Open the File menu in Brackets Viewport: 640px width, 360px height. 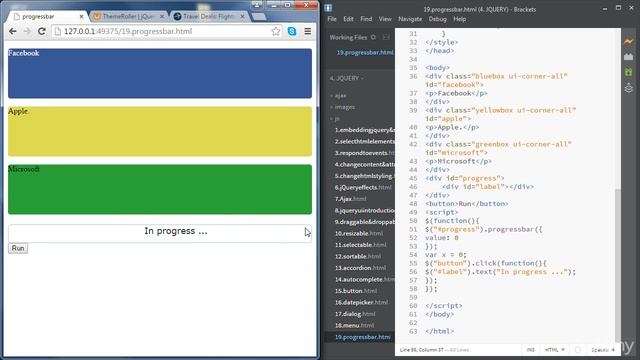tap(332, 19)
